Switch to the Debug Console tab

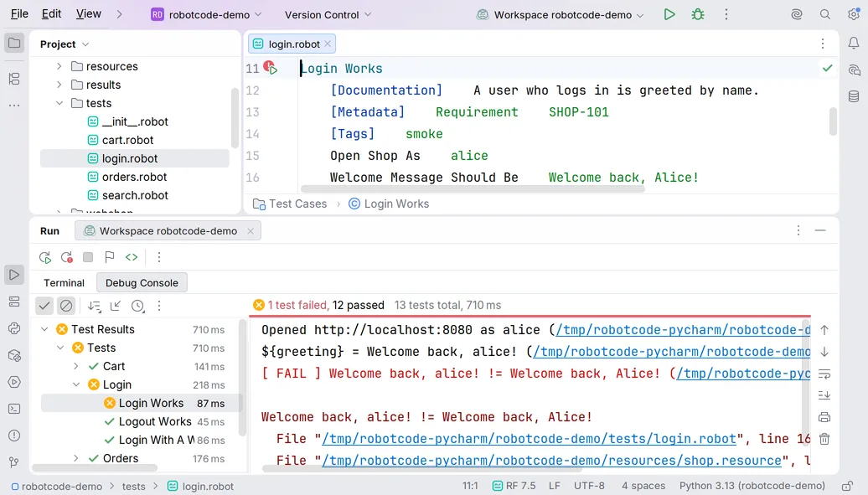coord(142,283)
